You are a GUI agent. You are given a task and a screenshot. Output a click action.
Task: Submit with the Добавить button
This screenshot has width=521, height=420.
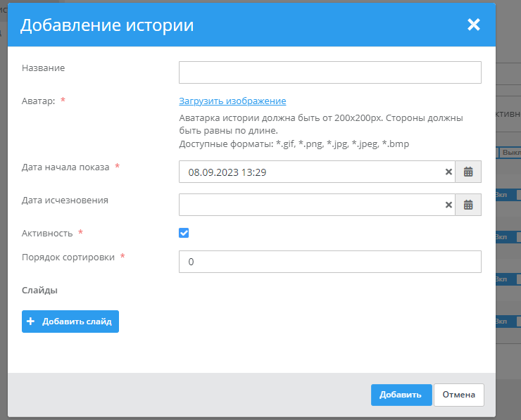coord(400,395)
